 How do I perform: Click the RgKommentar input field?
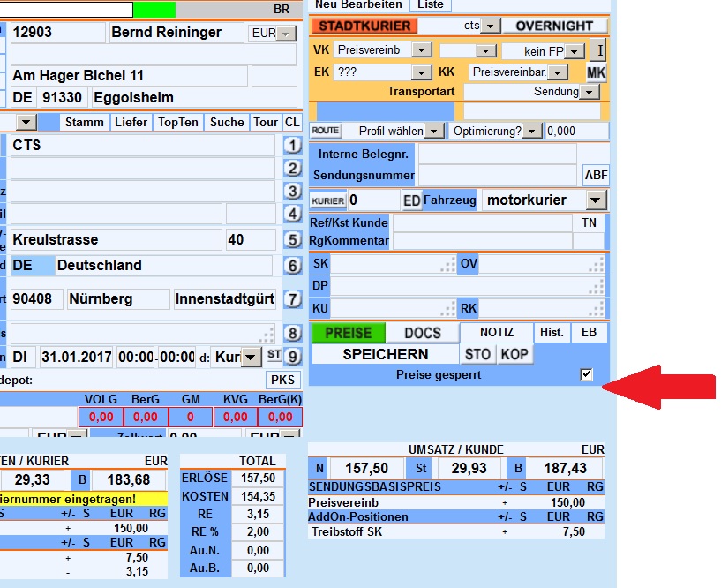483,241
